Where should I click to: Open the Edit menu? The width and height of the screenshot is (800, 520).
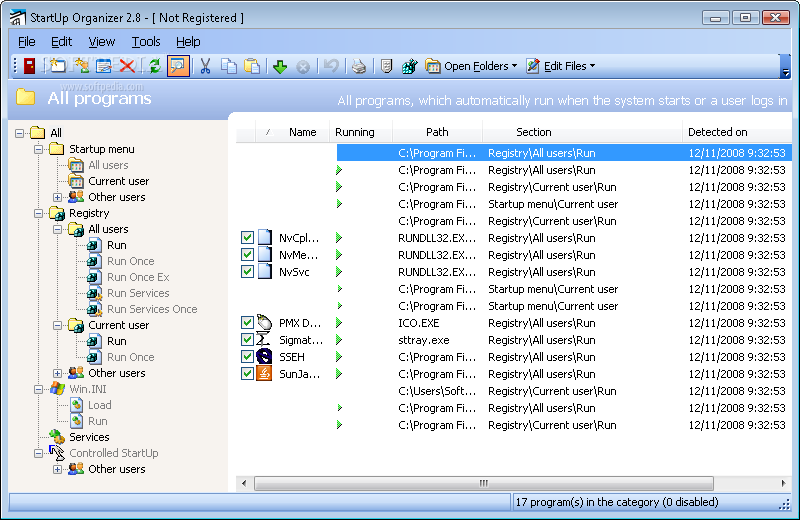tap(61, 42)
